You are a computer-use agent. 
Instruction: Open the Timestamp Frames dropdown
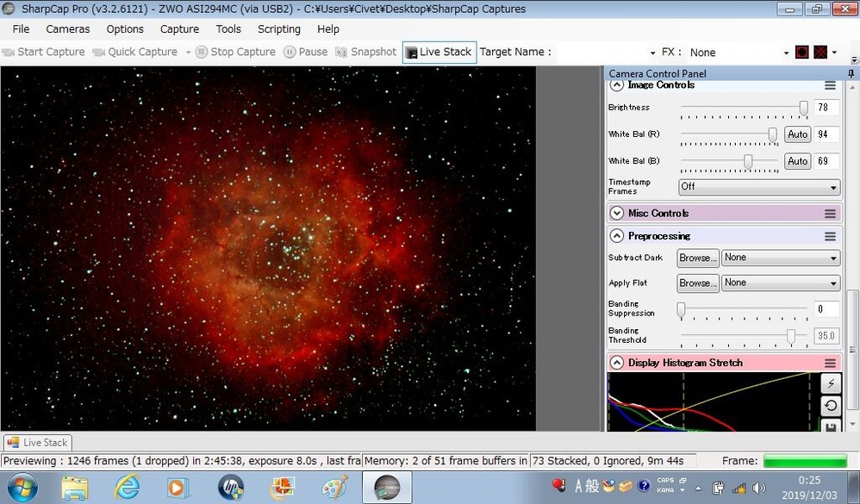pos(759,187)
